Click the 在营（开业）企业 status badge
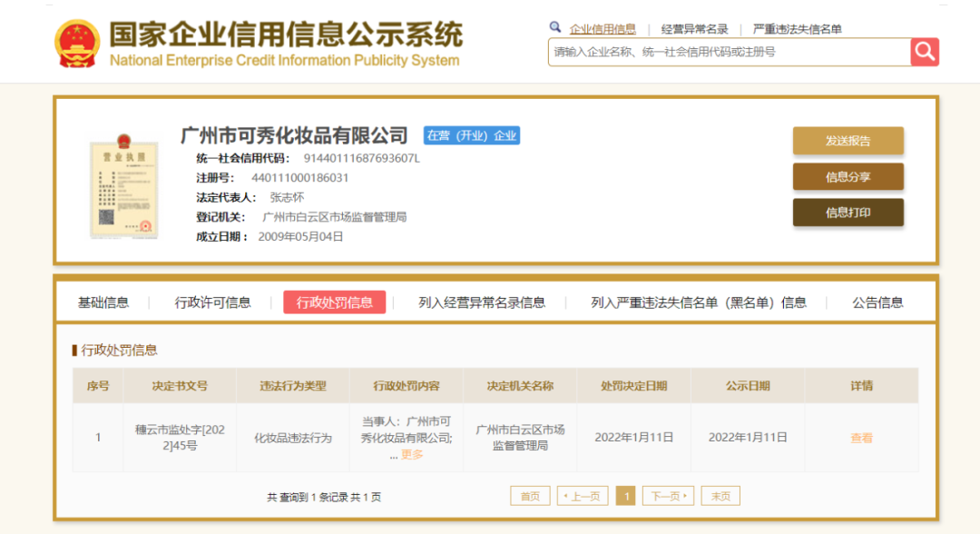Image resolution: width=980 pixels, height=534 pixels. [x=472, y=135]
